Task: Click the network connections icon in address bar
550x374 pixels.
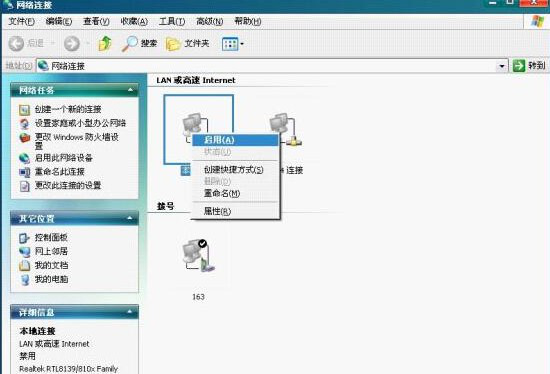Action: 43,66
